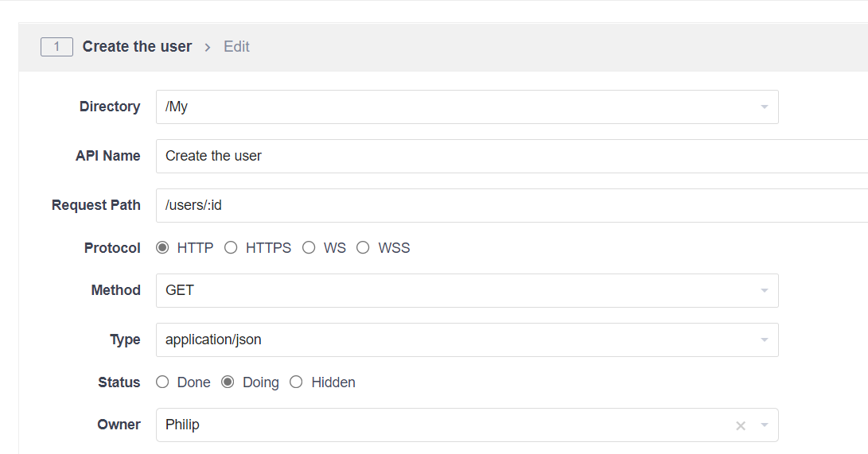
Task: Open the Method dropdown showing GET
Action: coord(446,291)
